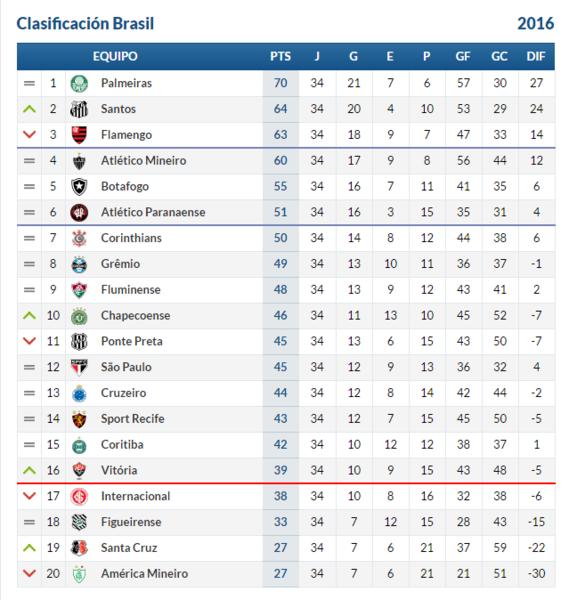Open the América Mineiro team link
Screen dimensions: 569x600
coord(144,574)
